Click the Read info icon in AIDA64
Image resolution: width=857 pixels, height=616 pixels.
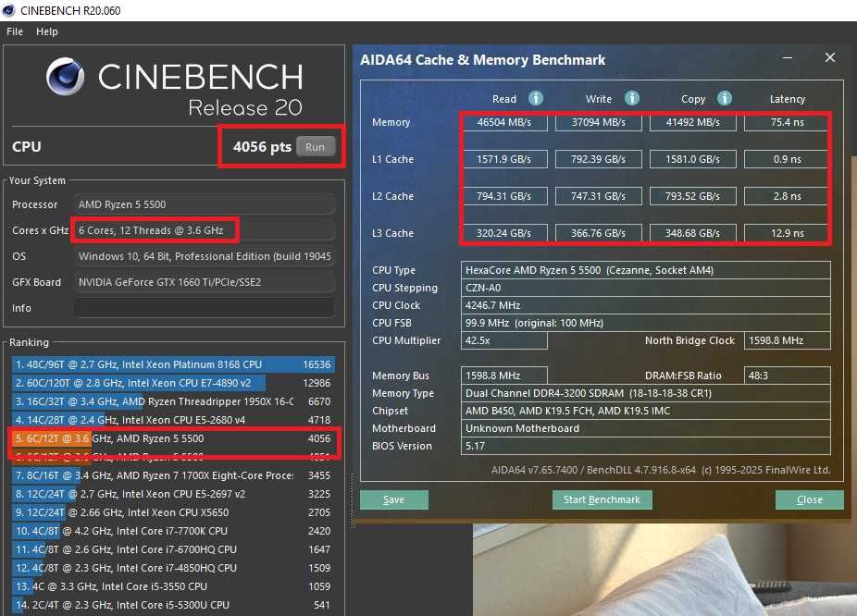(536, 98)
